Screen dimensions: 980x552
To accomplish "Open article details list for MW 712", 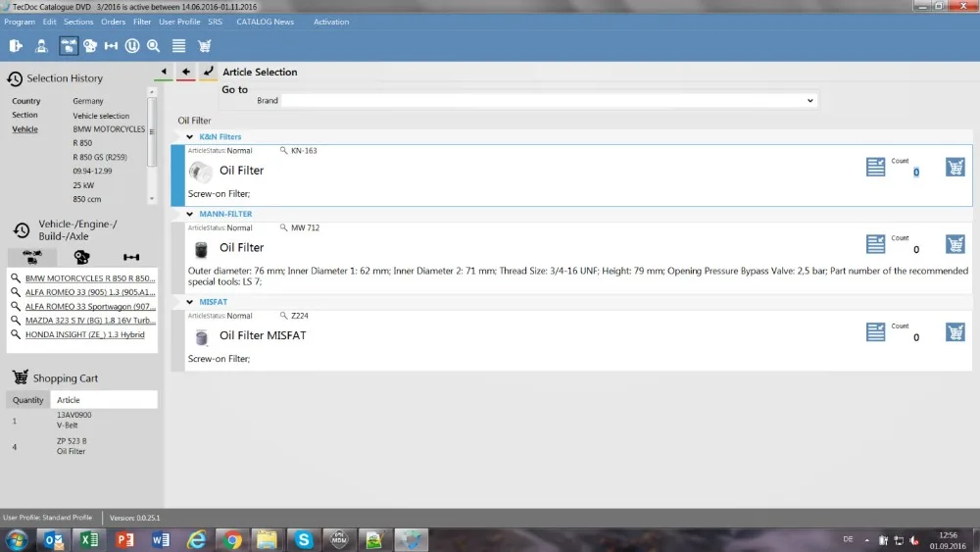I will pos(875,244).
